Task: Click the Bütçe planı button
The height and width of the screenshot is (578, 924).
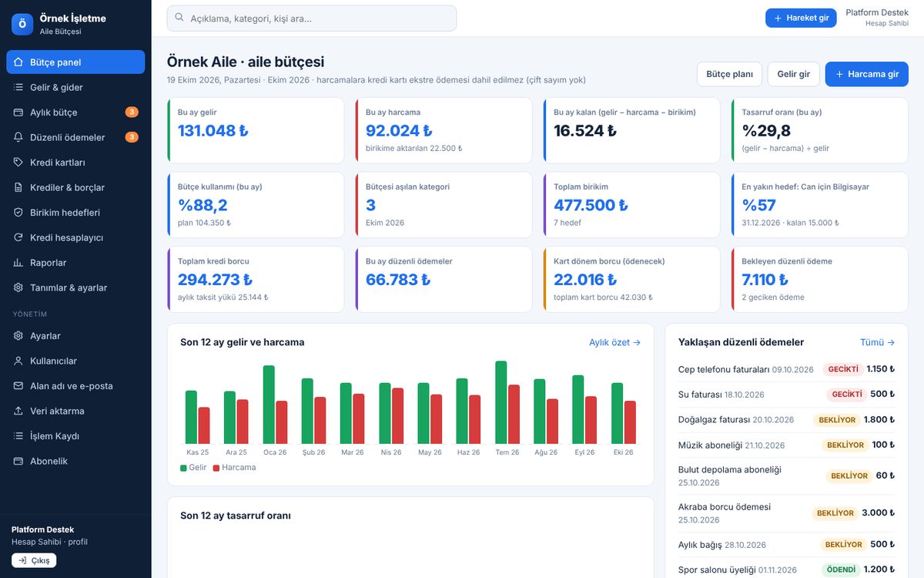Action: point(729,74)
